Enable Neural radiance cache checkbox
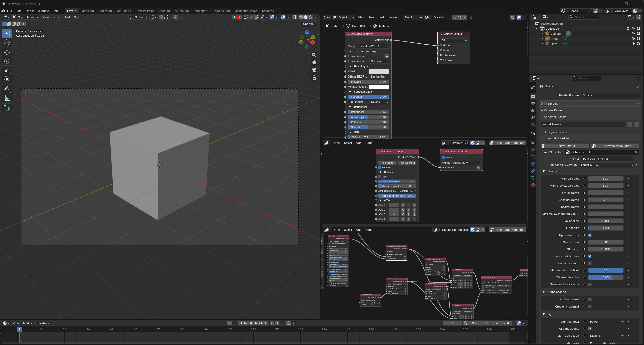This screenshot has height=345, width=644. coord(590,284)
